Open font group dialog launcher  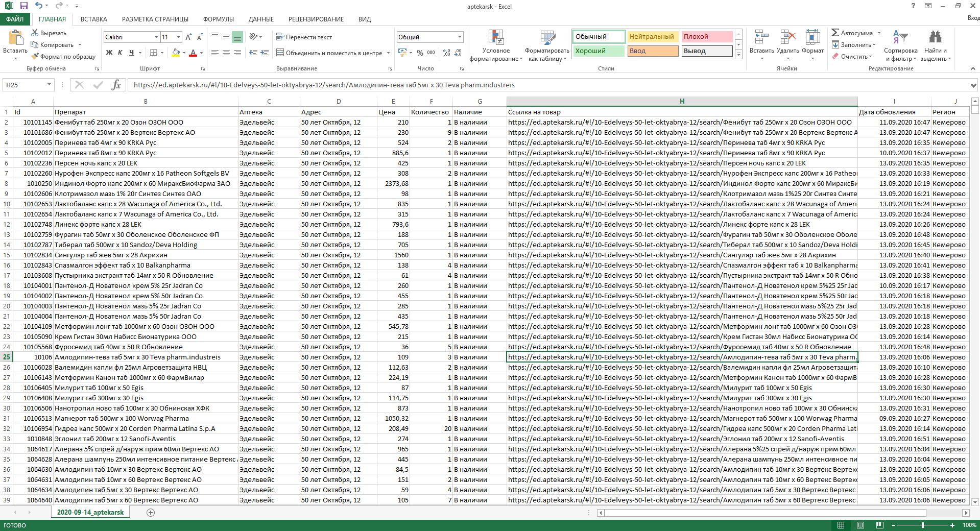203,68
